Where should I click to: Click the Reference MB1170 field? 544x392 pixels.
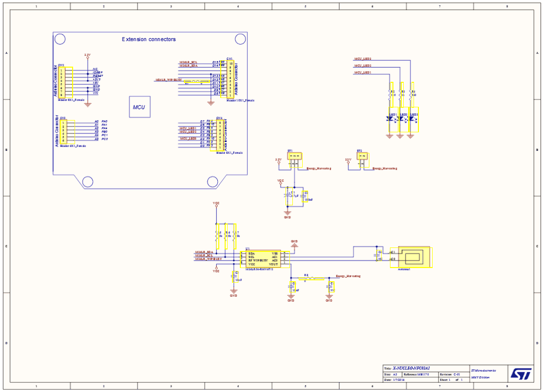[416, 374]
